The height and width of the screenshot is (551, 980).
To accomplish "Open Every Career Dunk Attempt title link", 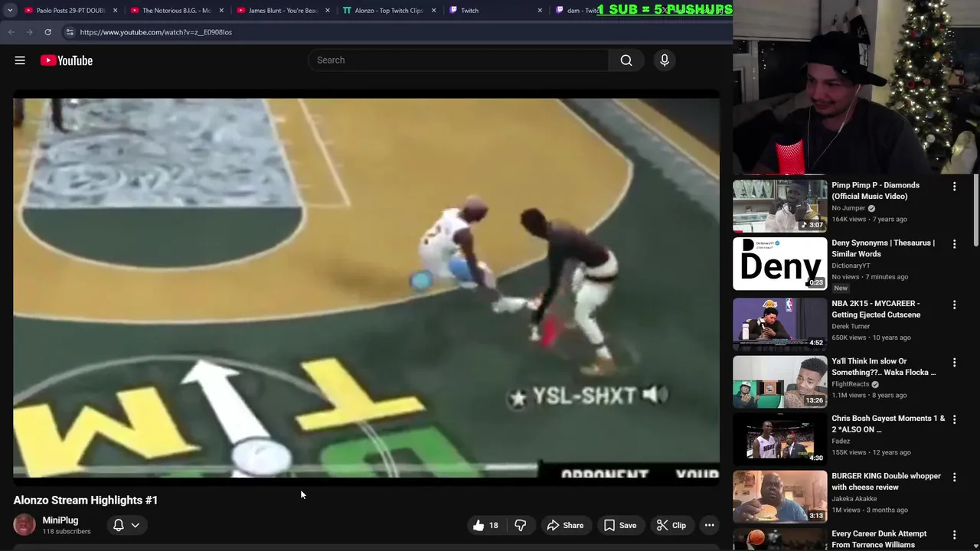I will [879, 539].
